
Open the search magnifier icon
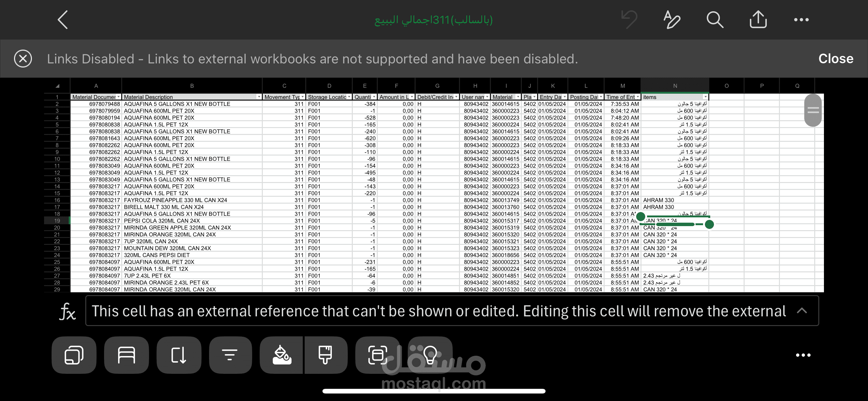(715, 20)
